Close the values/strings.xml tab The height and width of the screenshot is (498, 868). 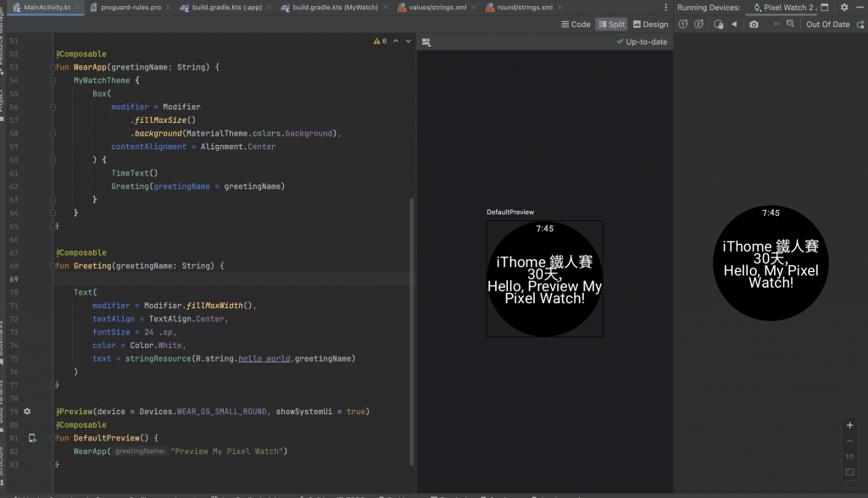click(x=473, y=7)
